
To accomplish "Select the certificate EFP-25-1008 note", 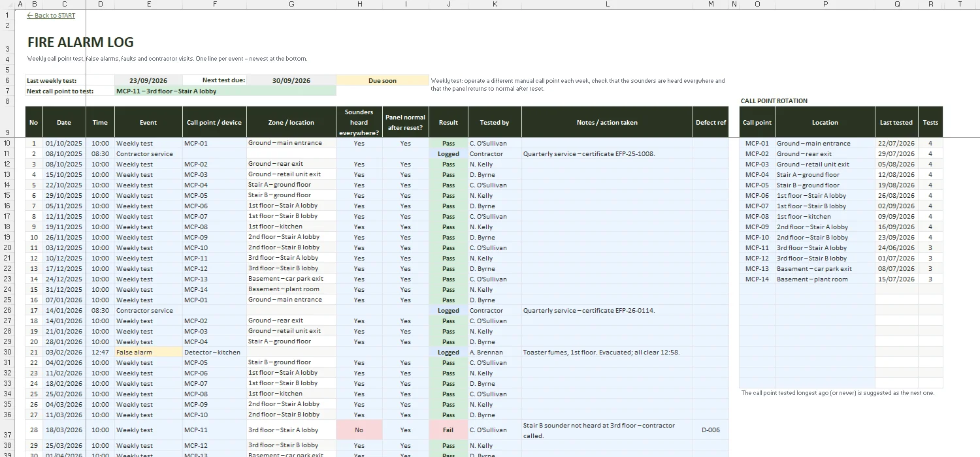I will [x=607, y=153].
